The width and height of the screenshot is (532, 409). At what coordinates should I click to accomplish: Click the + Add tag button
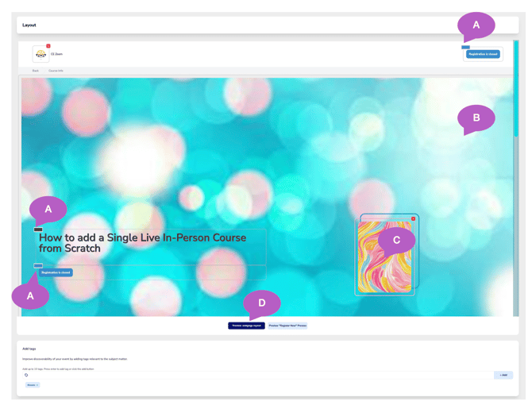[503, 375]
